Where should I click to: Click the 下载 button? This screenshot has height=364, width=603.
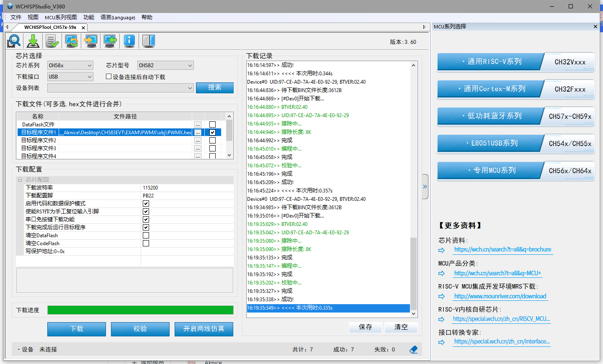[77, 329]
